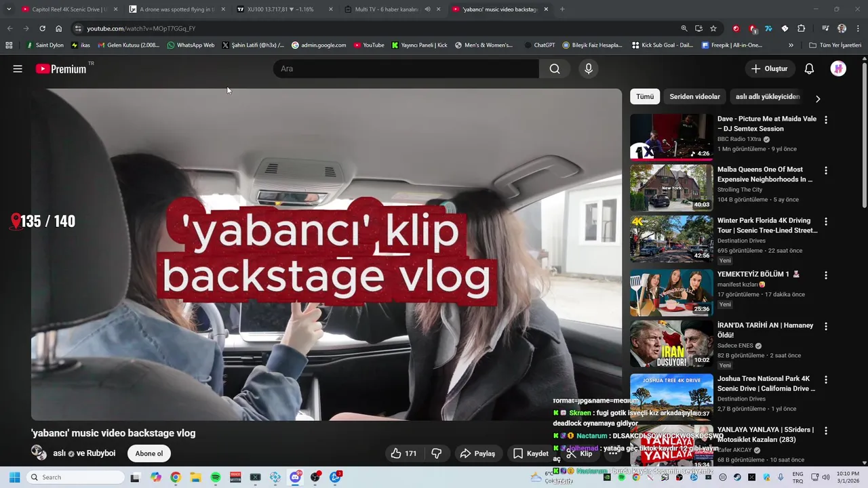Open the aslı channel name link

point(59,453)
